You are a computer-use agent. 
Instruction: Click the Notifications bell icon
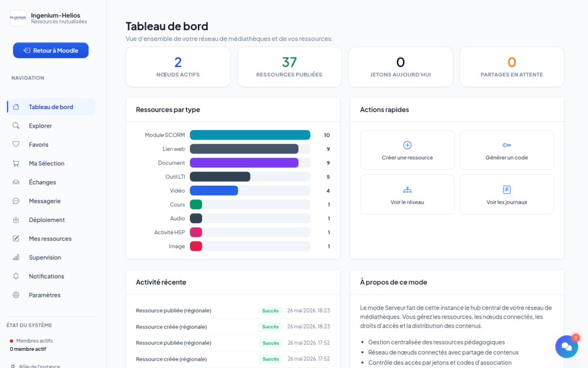tap(16, 276)
